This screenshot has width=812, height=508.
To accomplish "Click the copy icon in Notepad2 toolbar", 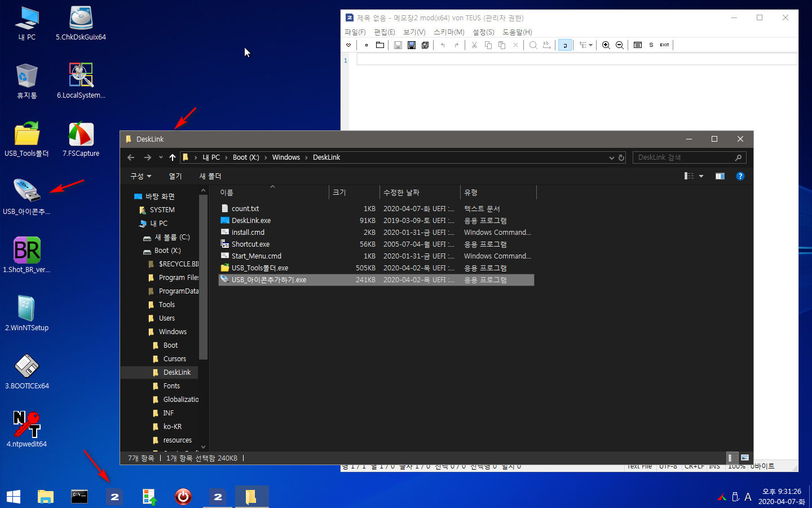I will coord(488,45).
